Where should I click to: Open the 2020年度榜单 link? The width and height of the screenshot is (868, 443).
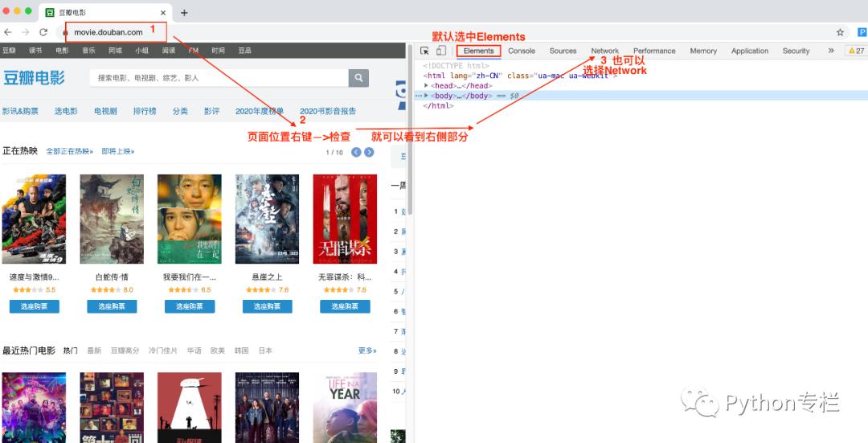260,111
